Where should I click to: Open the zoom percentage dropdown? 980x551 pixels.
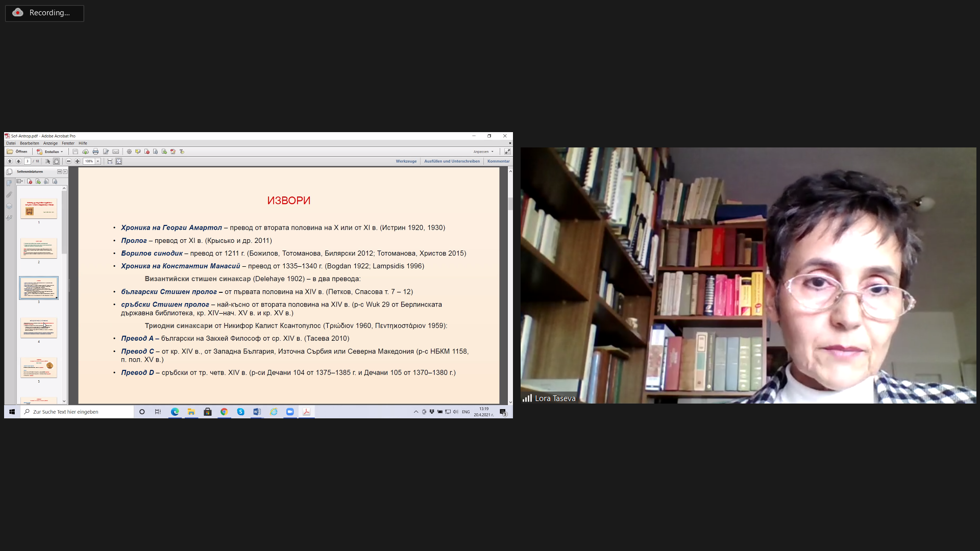[98, 161]
